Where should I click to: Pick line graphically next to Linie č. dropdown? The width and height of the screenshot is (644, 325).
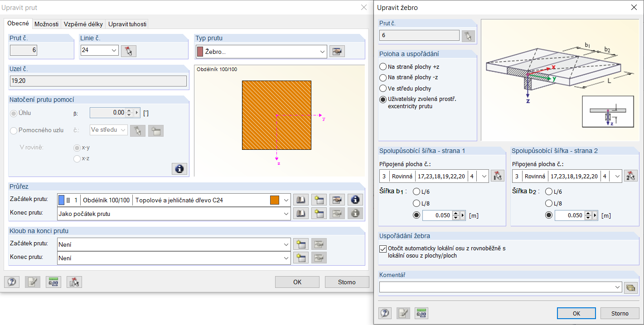coord(129,51)
